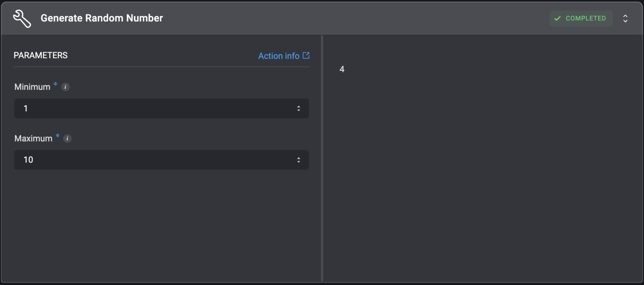
Task: Click the COMPLETED status badge
Action: coord(581,18)
